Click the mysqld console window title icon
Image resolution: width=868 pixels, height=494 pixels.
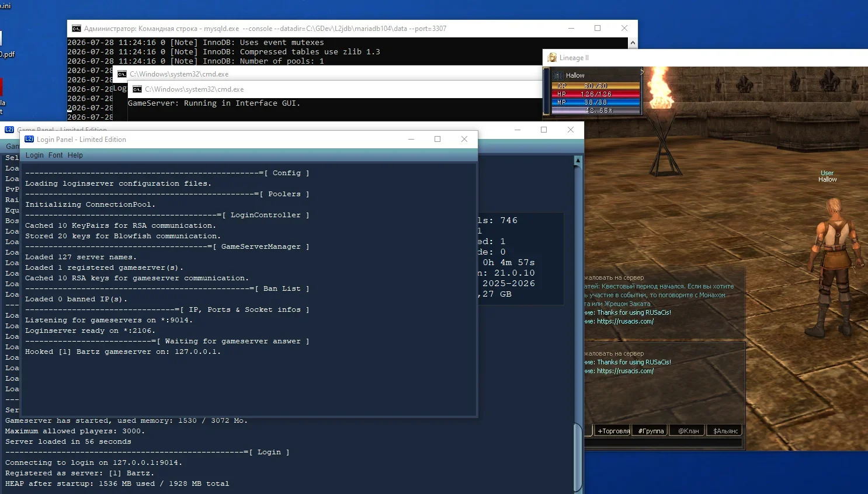77,28
